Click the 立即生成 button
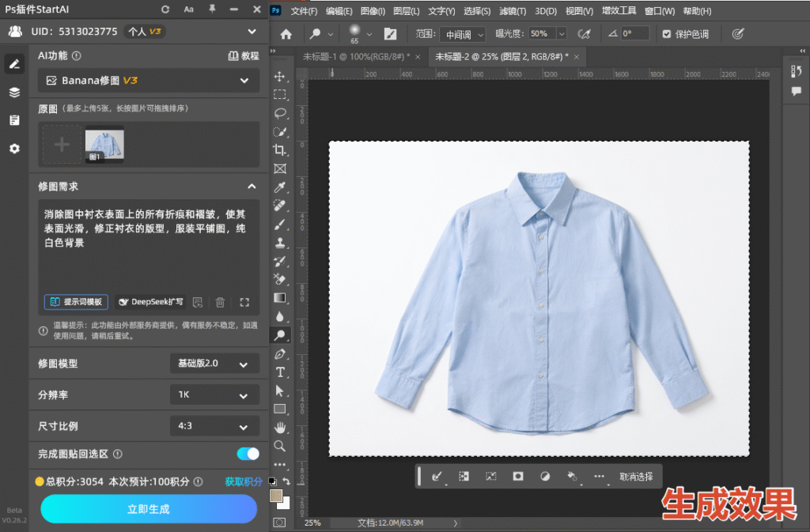810x532 pixels. coord(149,509)
